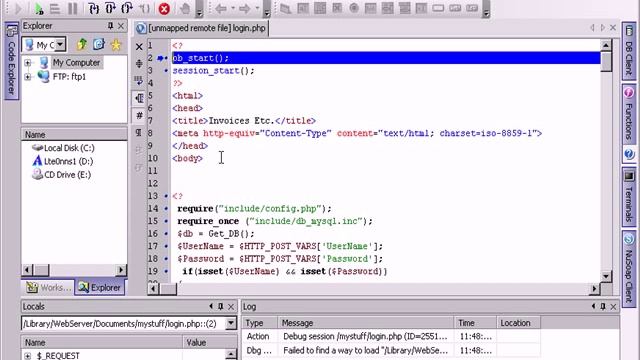
Task: Open the NuSoap Client side tab
Action: click(629, 268)
